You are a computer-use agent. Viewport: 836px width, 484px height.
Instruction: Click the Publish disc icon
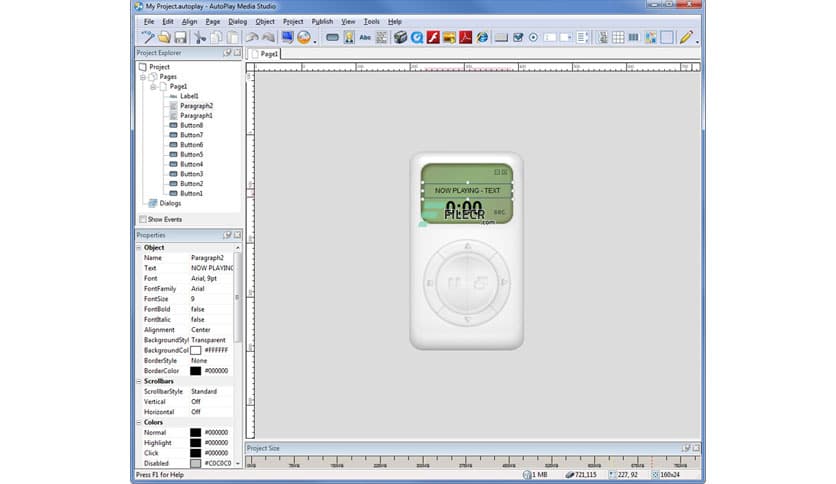(304, 37)
